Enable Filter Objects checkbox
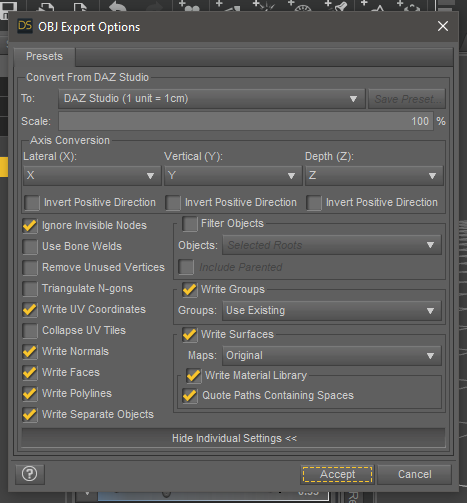The image size is (467, 503). pos(190,224)
